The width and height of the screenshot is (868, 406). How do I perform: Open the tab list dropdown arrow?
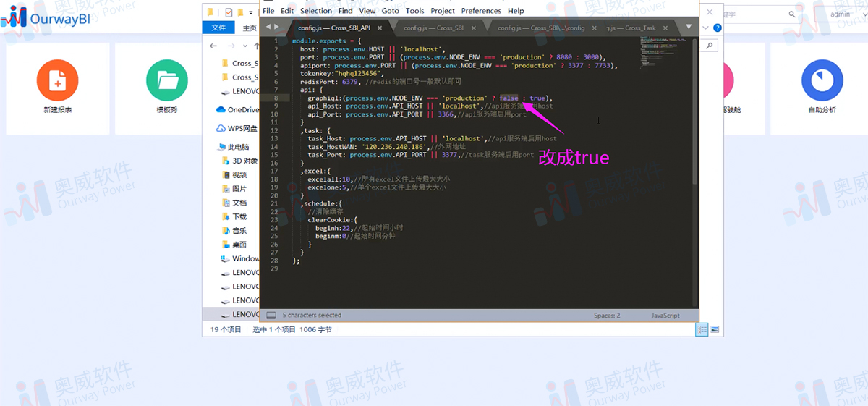click(x=689, y=27)
